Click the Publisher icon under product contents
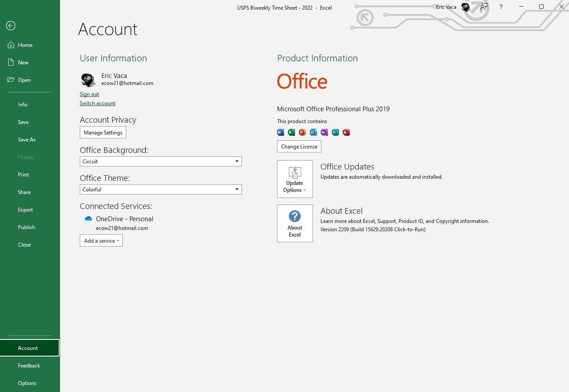The image size is (569, 392). click(335, 132)
